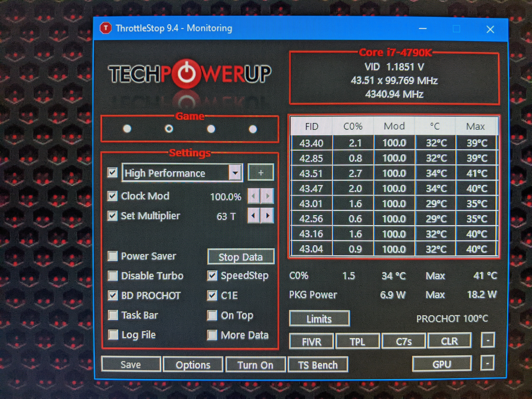Click the 42.85 FID table cell
This screenshot has height=399, width=532.
[x=312, y=158]
